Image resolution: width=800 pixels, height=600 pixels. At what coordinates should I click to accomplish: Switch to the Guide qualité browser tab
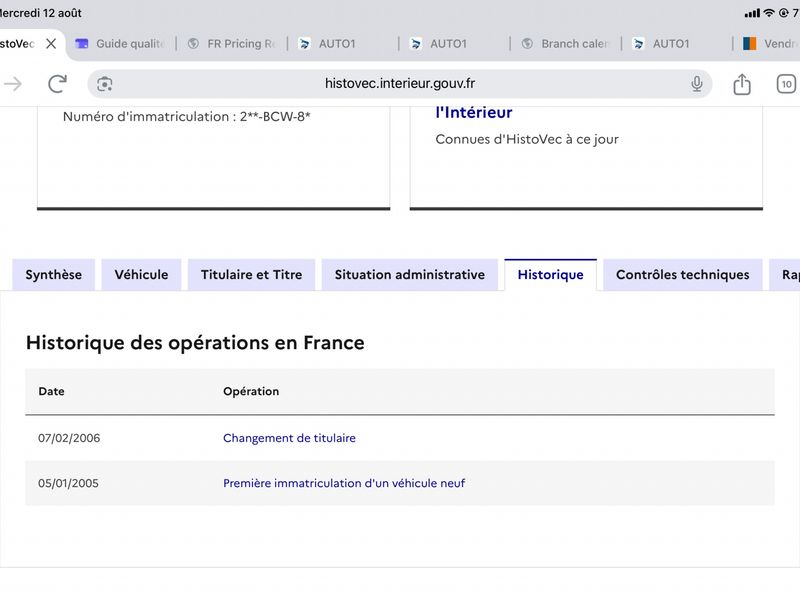122,44
